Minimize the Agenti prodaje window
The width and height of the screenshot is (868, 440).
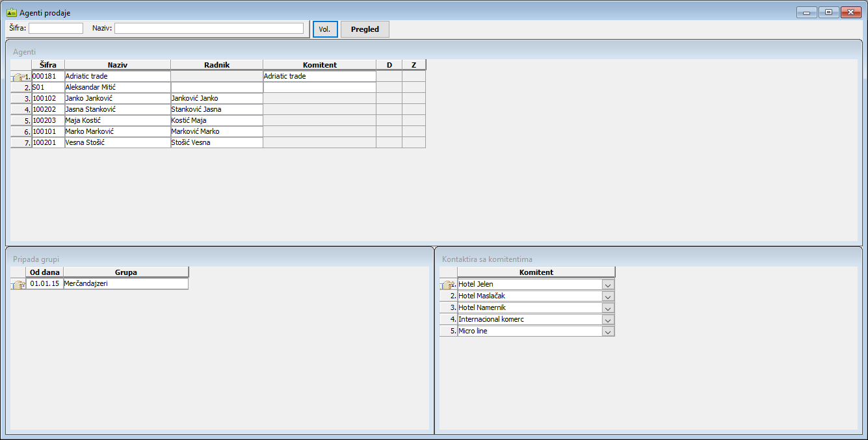click(x=806, y=12)
